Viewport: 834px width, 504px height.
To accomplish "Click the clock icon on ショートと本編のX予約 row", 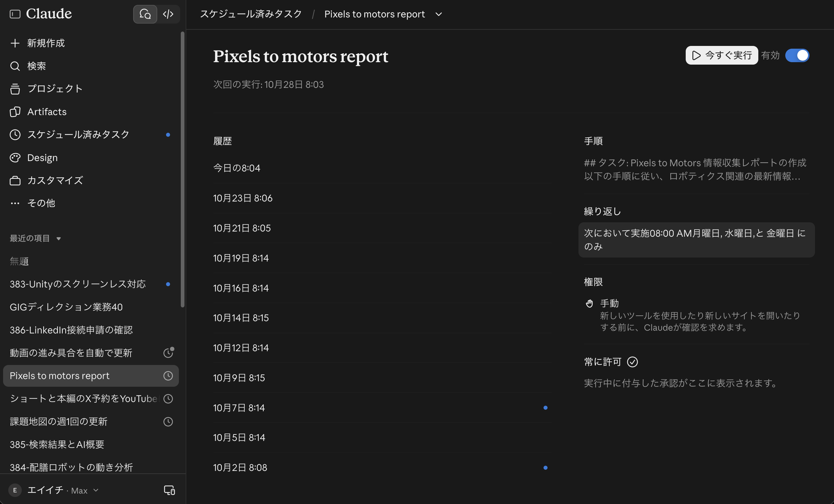I will [168, 399].
